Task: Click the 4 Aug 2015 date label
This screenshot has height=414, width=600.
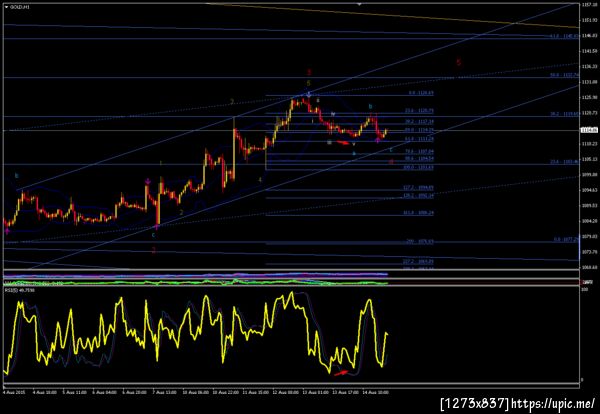Action: tap(13, 392)
